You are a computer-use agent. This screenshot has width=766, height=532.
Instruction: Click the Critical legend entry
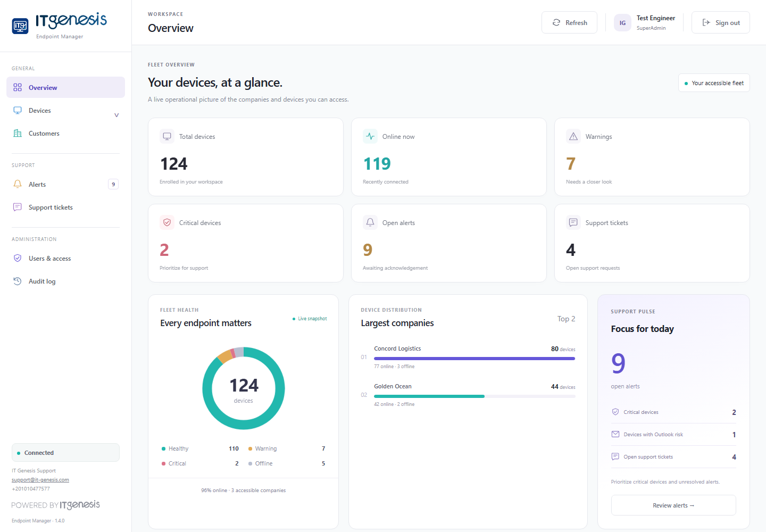pyautogui.click(x=200, y=463)
